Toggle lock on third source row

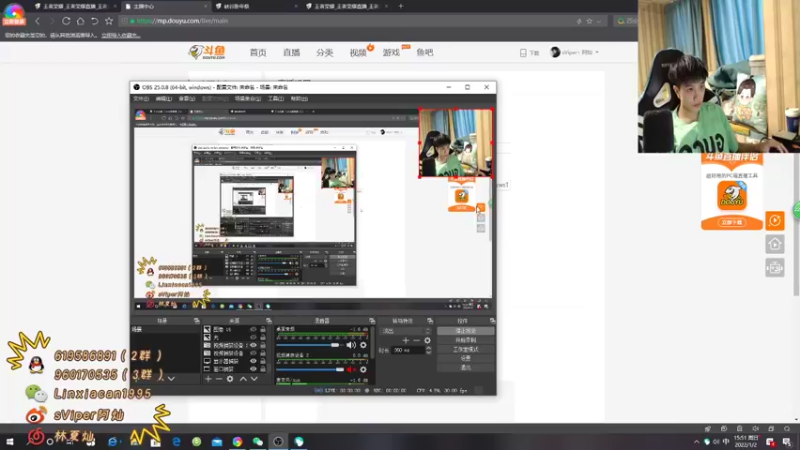[x=263, y=345]
